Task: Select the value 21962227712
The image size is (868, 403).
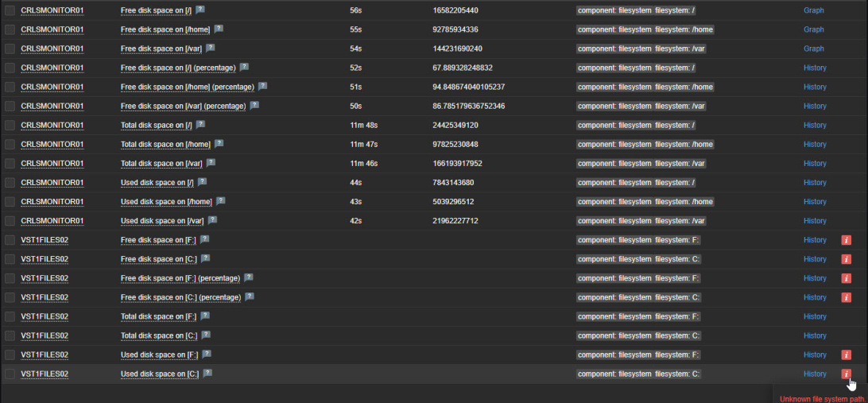Action: click(455, 221)
